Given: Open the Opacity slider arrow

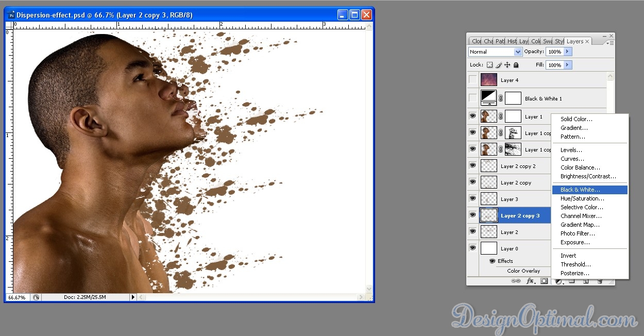Looking at the screenshot, I should point(567,52).
